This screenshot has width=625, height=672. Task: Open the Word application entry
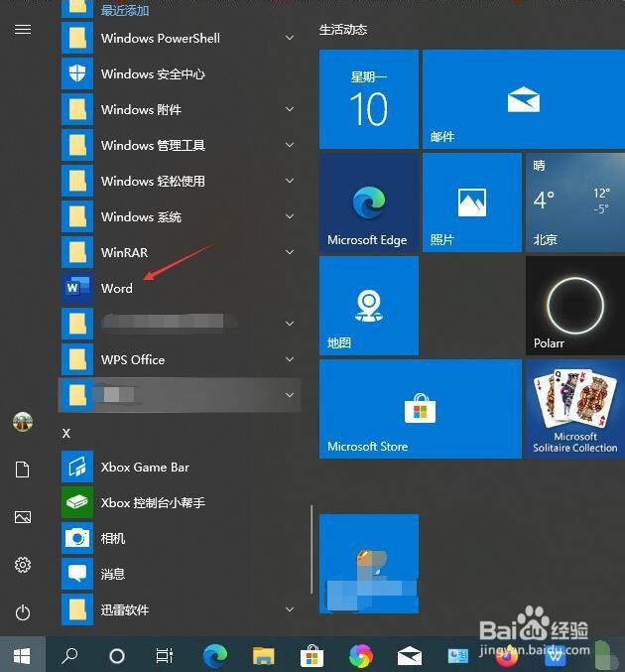pos(180,288)
